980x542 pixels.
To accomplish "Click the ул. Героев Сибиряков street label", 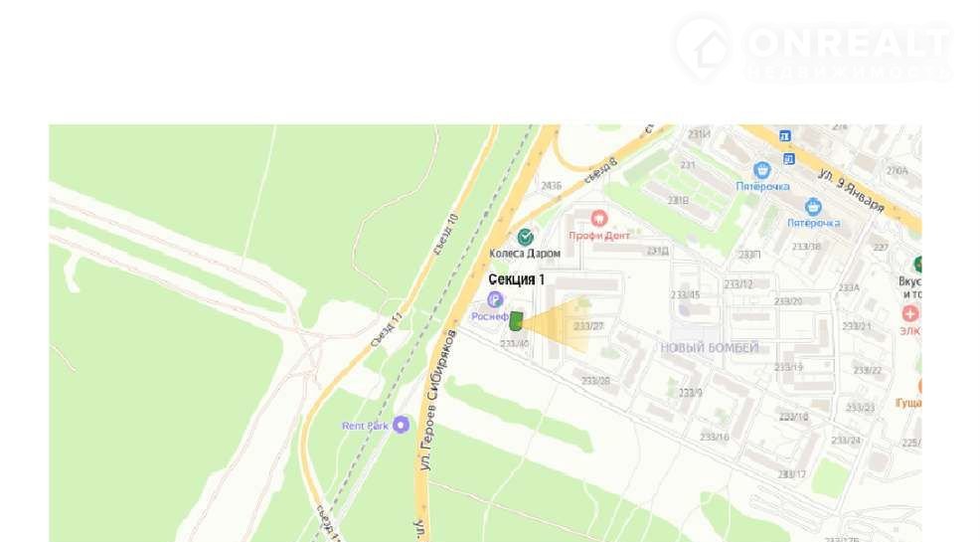I will coord(437,400).
